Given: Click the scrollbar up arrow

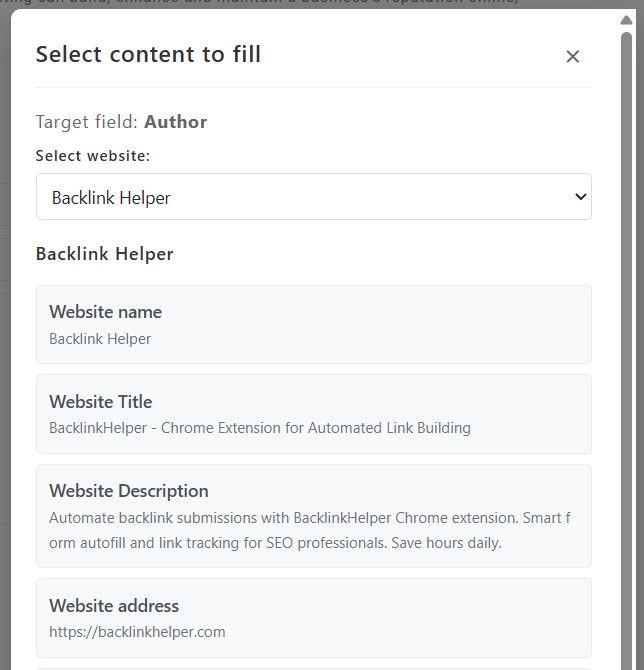Looking at the screenshot, I should point(627,18).
